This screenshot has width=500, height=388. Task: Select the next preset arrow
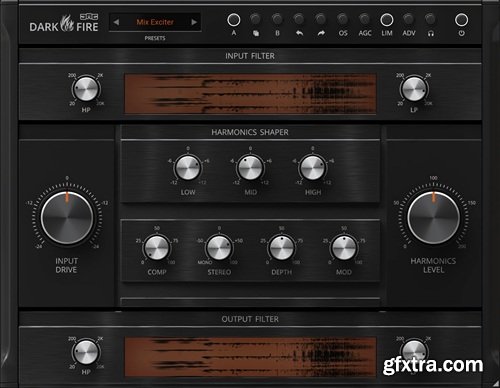[x=194, y=22]
